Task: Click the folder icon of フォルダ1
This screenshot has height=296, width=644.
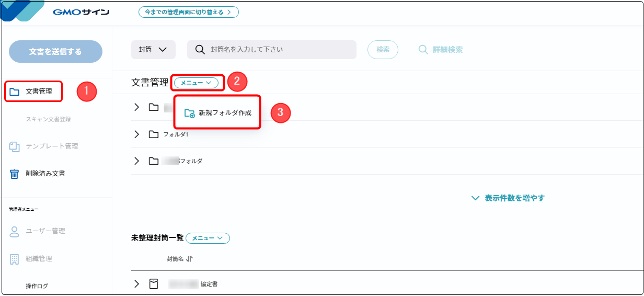Action: [153, 134]
